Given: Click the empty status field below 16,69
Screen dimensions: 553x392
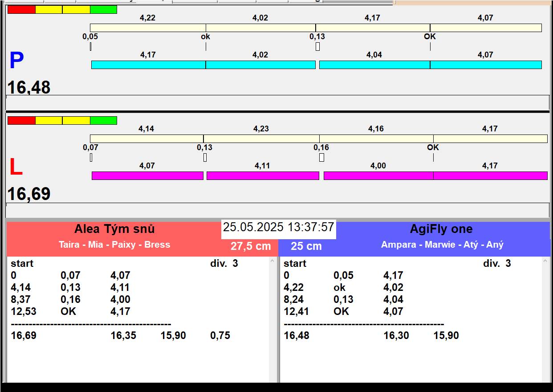Looking at the screenshot, I should pyautogui.click(x=277, y=210).
